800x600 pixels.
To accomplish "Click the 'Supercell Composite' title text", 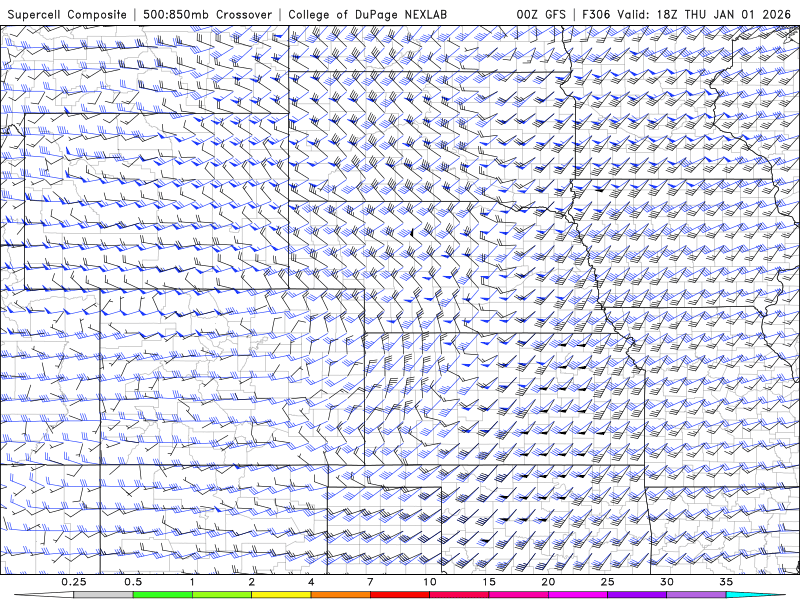I will click(67, 14).
